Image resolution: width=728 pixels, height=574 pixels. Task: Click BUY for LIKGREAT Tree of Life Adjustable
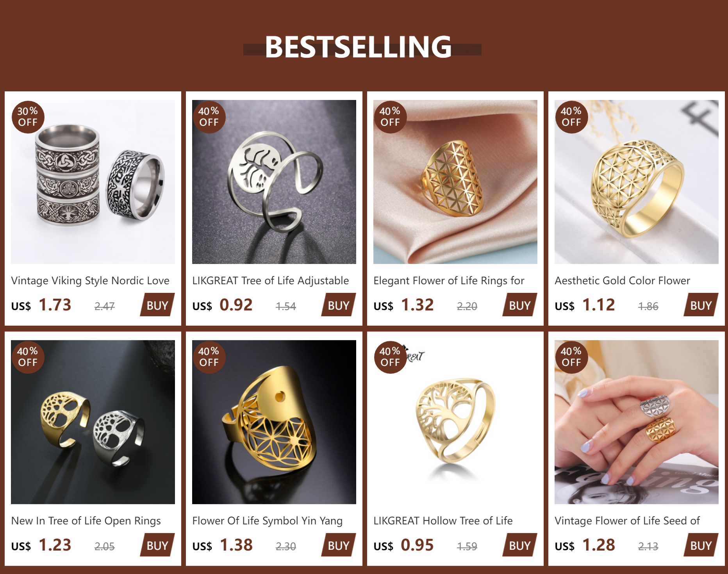tap(339, 305)
